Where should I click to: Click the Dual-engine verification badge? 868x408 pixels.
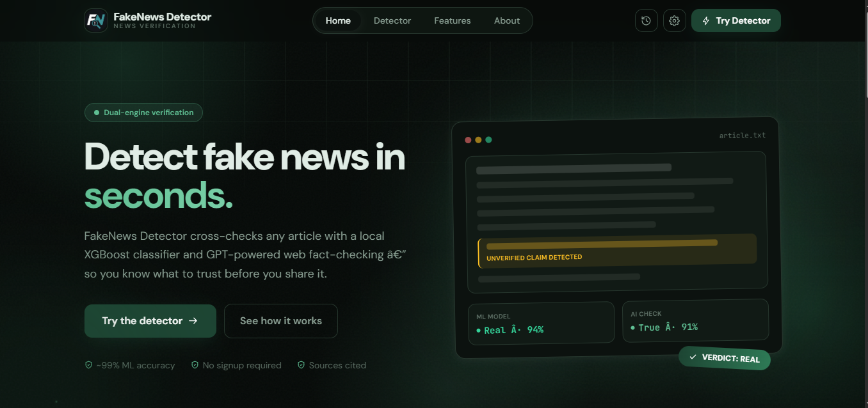point(143,113)
